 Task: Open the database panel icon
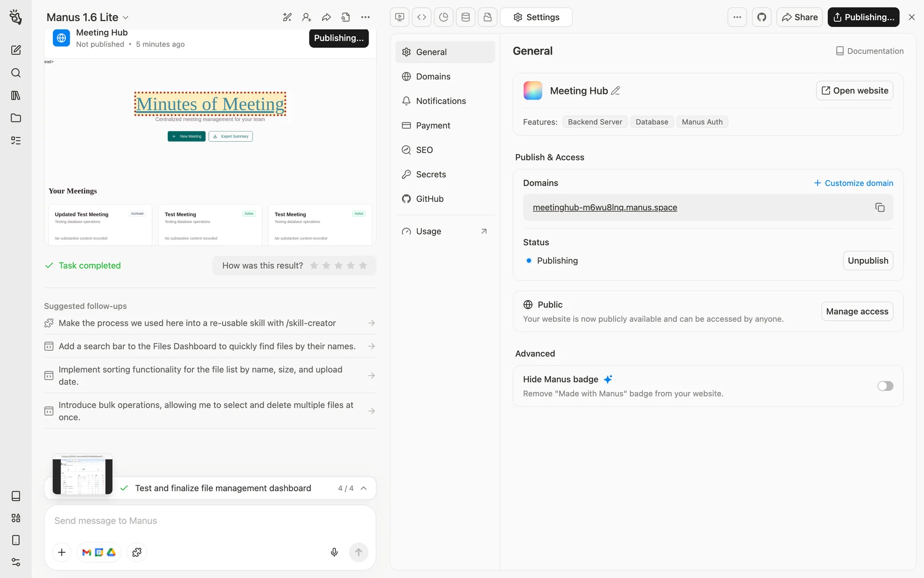point(465,17)
